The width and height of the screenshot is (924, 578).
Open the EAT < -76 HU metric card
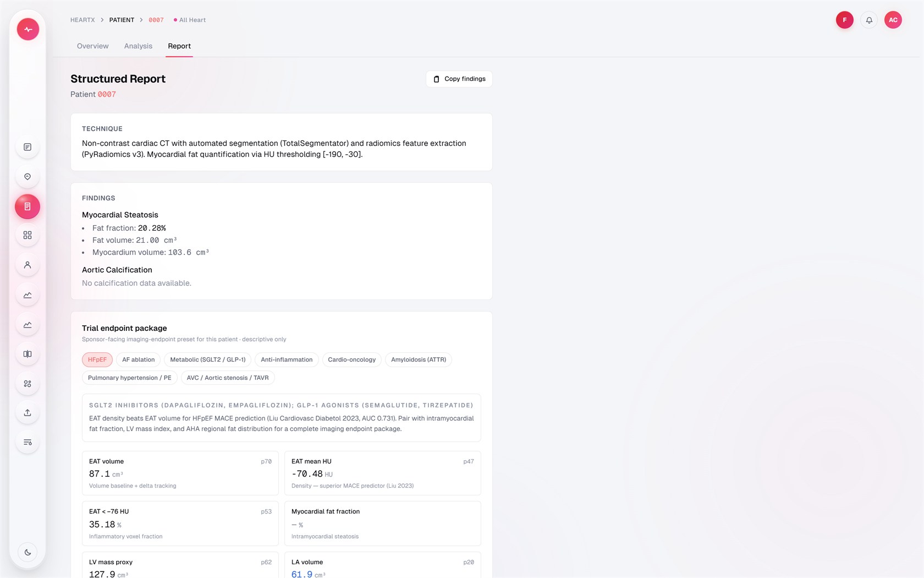coord(180,524)
